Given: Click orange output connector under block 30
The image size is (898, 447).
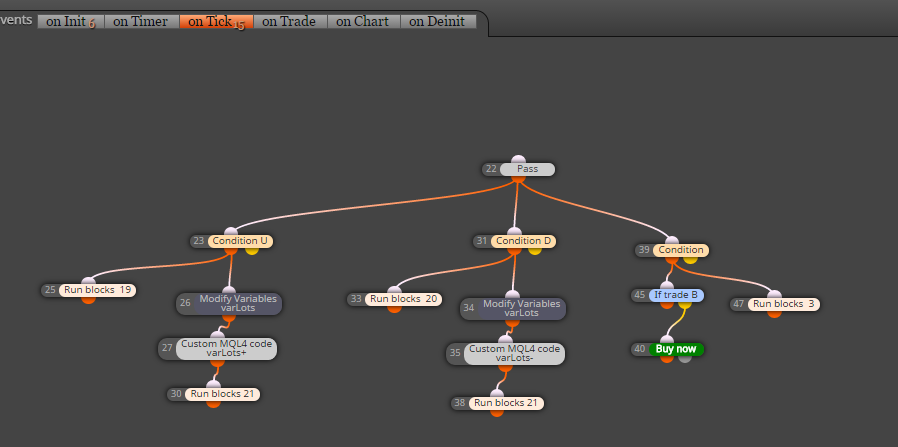Looking at the screenshot, I should coord(214,403).
